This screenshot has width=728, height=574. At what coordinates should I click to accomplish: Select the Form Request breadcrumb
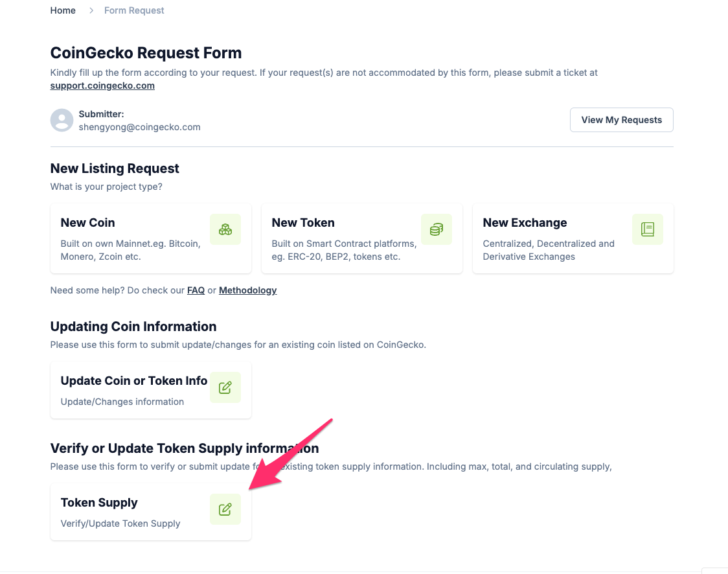134,10
